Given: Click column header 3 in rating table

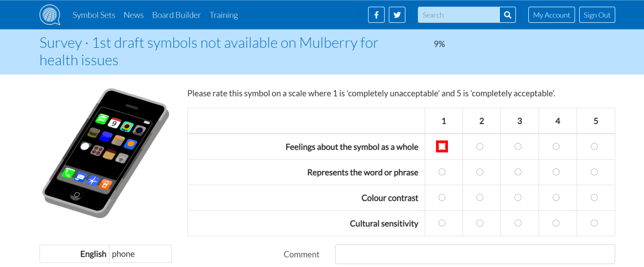Looking at the screenshot, I should coord(520,121).
